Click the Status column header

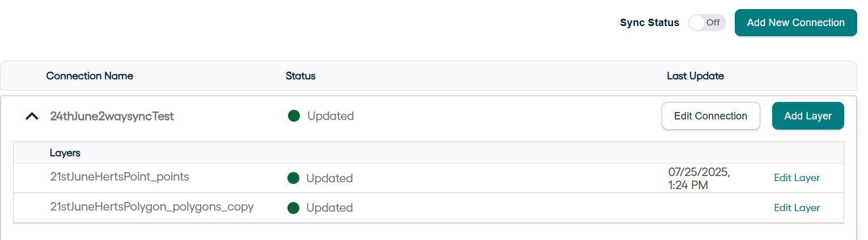300,76
